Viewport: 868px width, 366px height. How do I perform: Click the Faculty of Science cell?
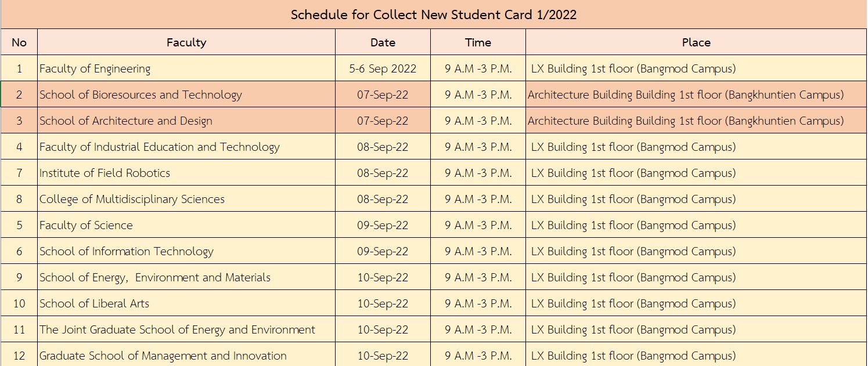86,225
